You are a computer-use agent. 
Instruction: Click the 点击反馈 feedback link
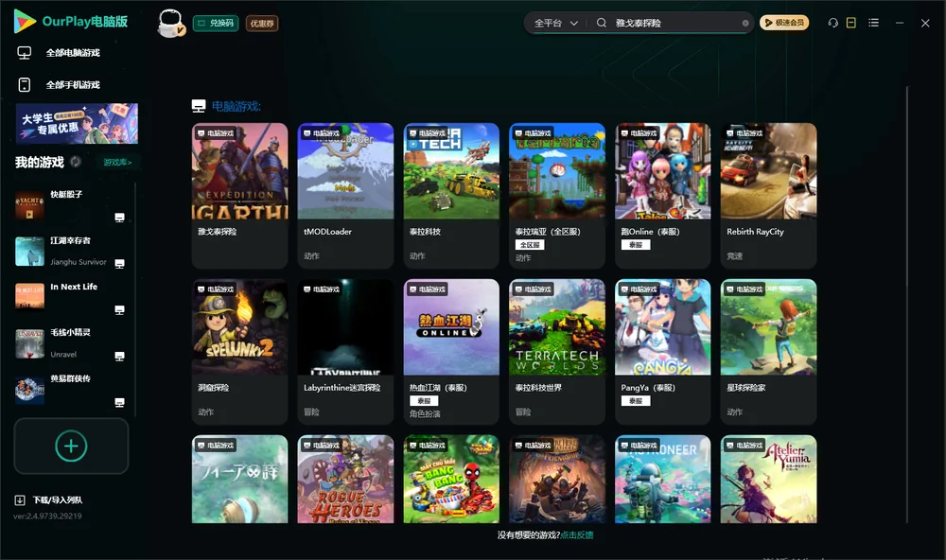point(577,535)
